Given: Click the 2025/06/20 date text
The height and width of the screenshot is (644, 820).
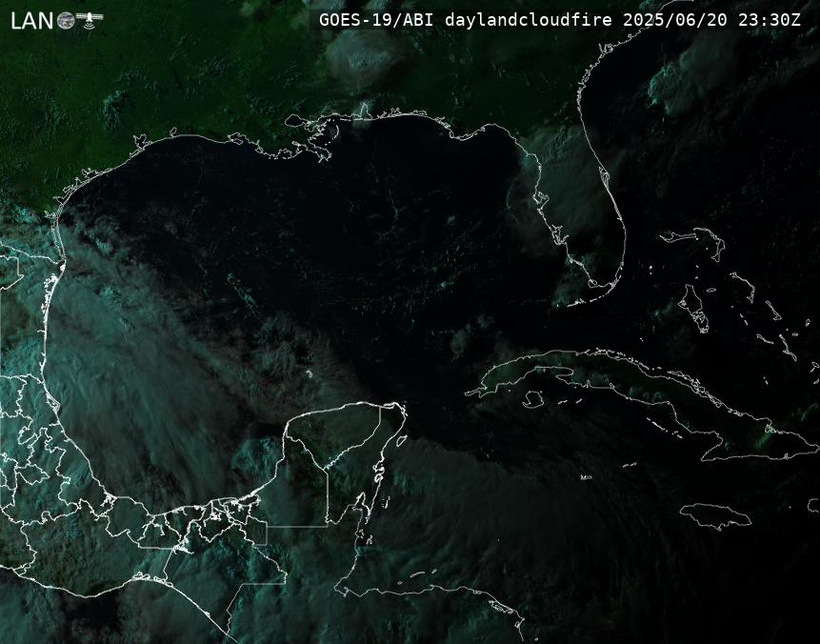Looking at the screenshot, I should pyautogui.click(x=674, y=20).
